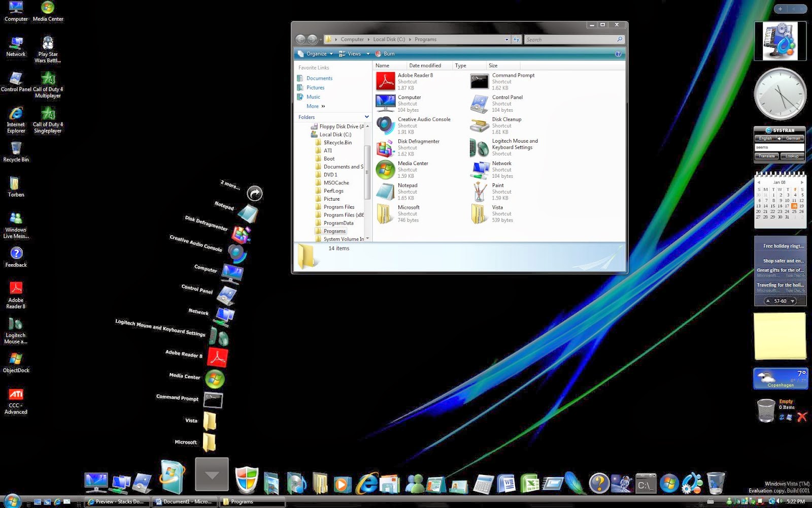
Task: Go back using Explorer's Back arrow
Action: [300, 39]
